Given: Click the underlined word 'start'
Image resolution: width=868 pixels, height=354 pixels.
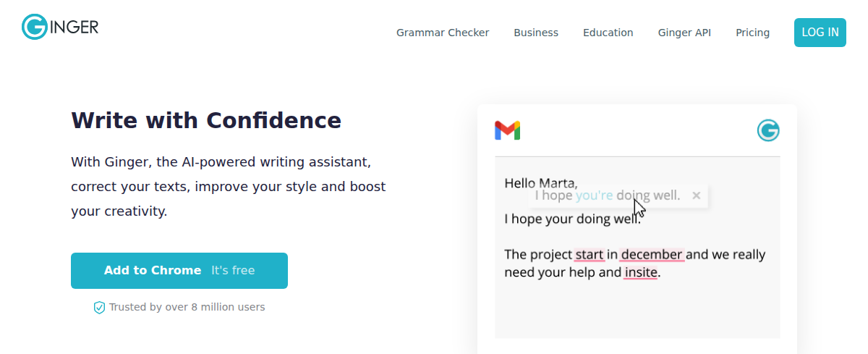Looking at the screenshot, I should pyautogui.click(x=589, y=255).
